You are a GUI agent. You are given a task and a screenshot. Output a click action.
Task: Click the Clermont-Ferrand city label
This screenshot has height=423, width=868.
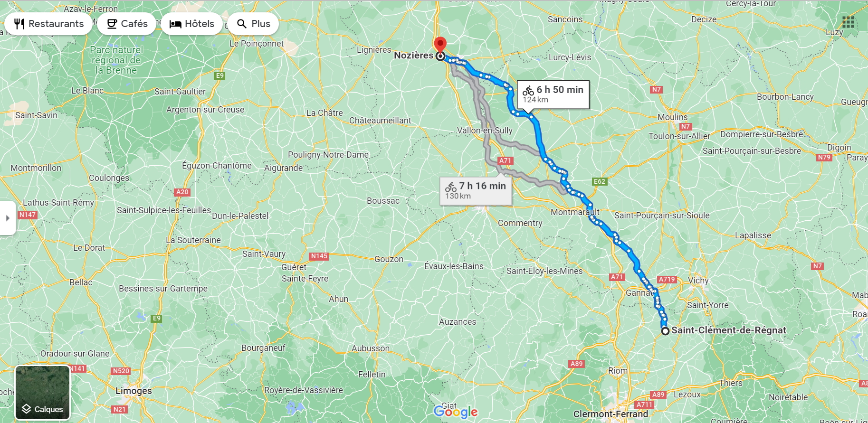coord(610,414)
